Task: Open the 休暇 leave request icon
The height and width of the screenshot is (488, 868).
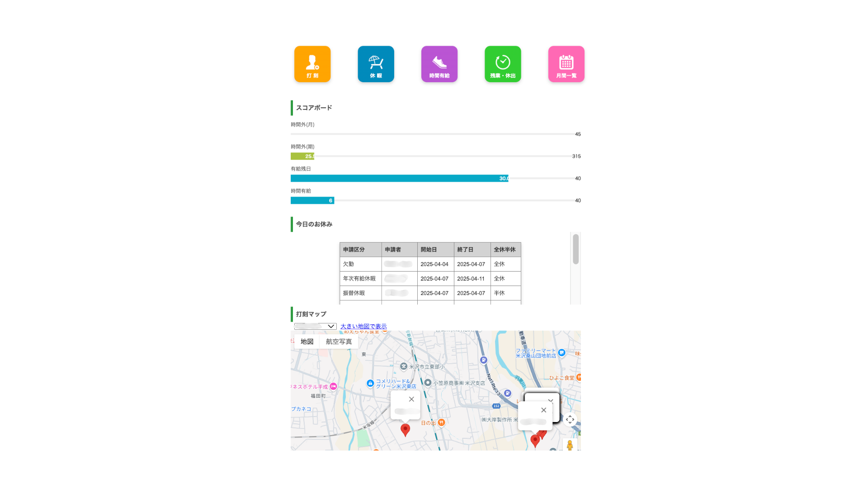Action: pos(376,64)
